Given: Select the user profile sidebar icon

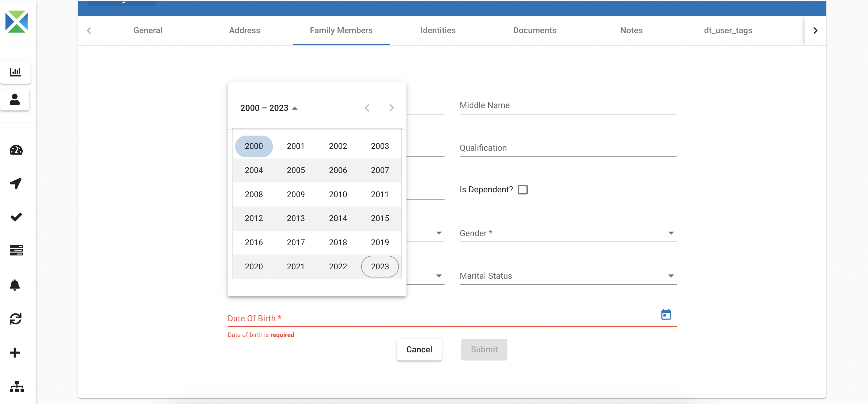Looking at the screenshot, I should click(x=15, y=99).
